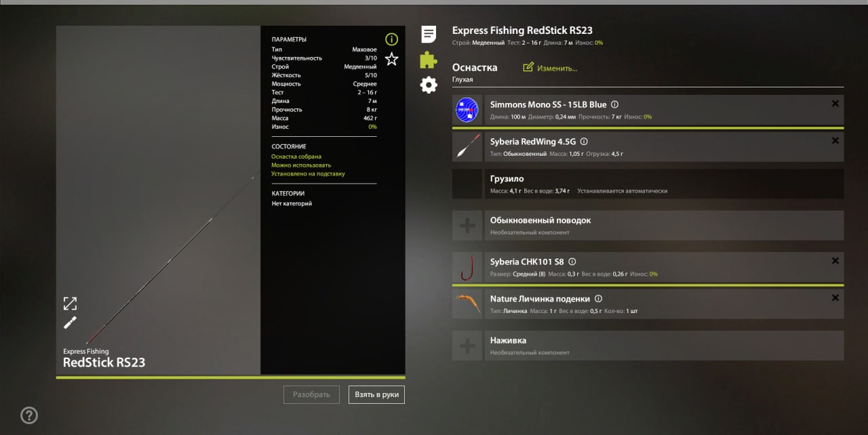Remove the Simmons Mono SS line with X
This screenshot has height=435, width=868.
point(835,103)
